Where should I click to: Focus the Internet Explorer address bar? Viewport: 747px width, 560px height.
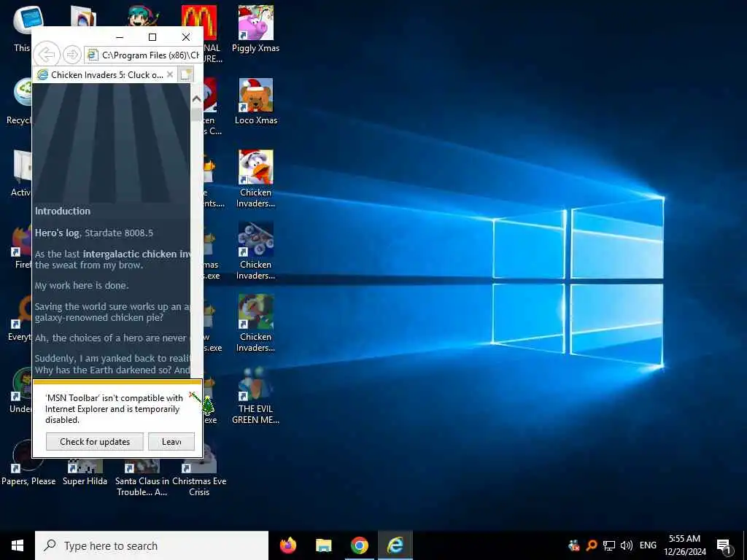pyautogui.click(x=143, y=55)
